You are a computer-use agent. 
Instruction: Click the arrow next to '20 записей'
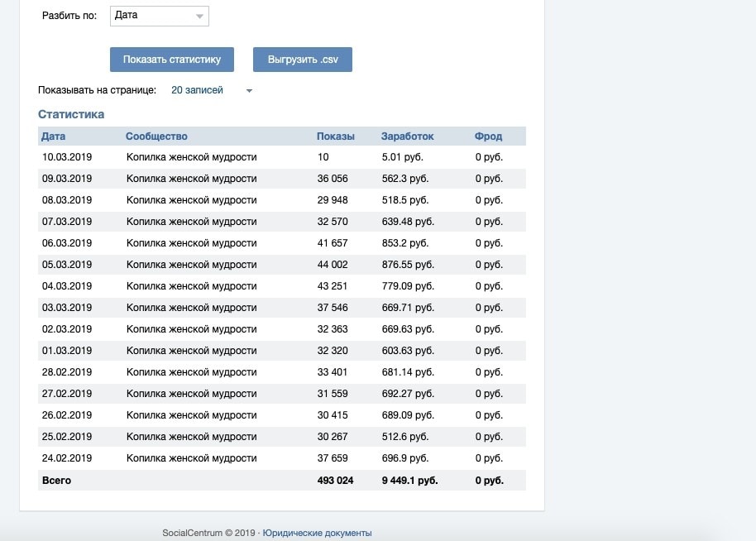coord(249,91)
